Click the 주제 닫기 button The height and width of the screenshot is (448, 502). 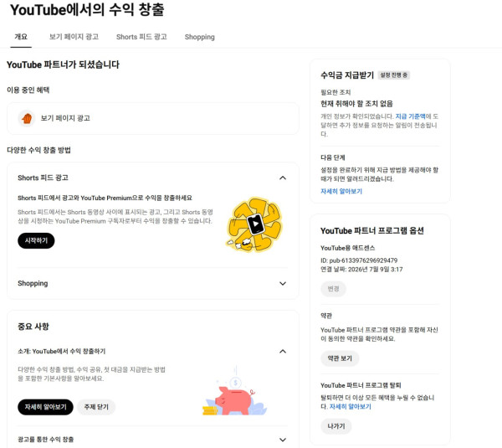pos(96,407)
